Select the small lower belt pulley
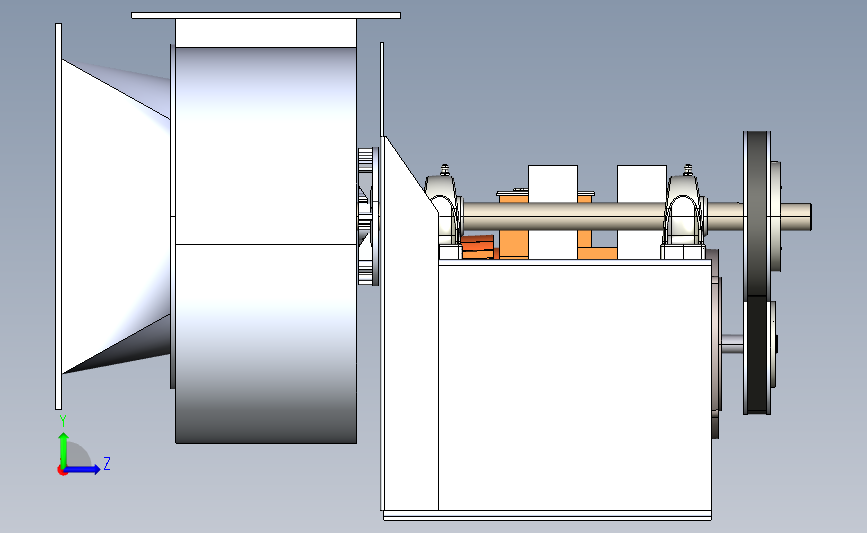Screen dimensions: 867x533 pyautogui.click(x=758, y=355)
